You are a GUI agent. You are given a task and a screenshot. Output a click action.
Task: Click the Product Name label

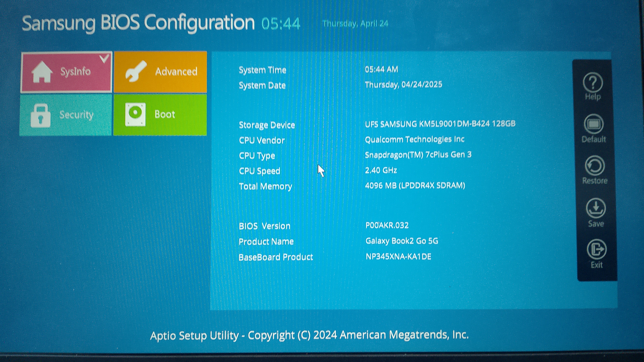(x=266, y=242)
